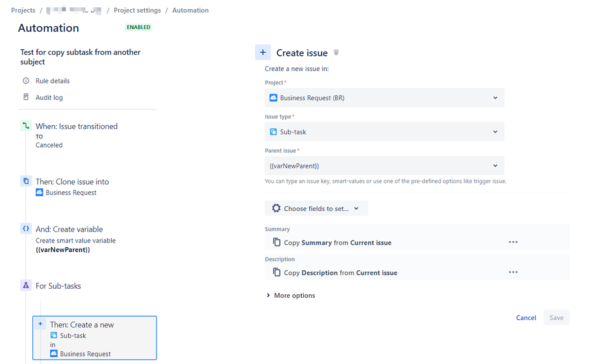Screen dimensions: 607x364
Task: Open the Summary field options menu
Action: tap(513, 242)
